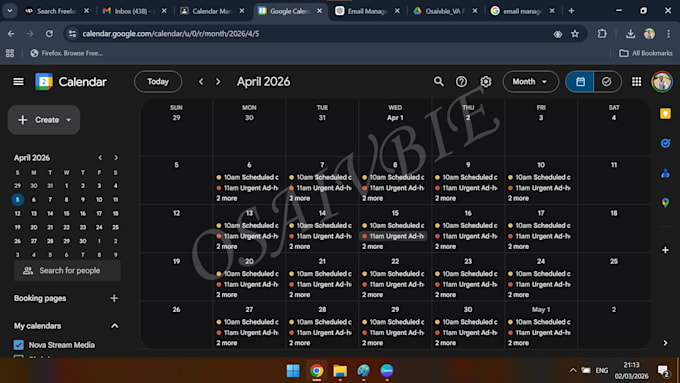Click Search for people field

pyautogui.click(x=67, y=271)
